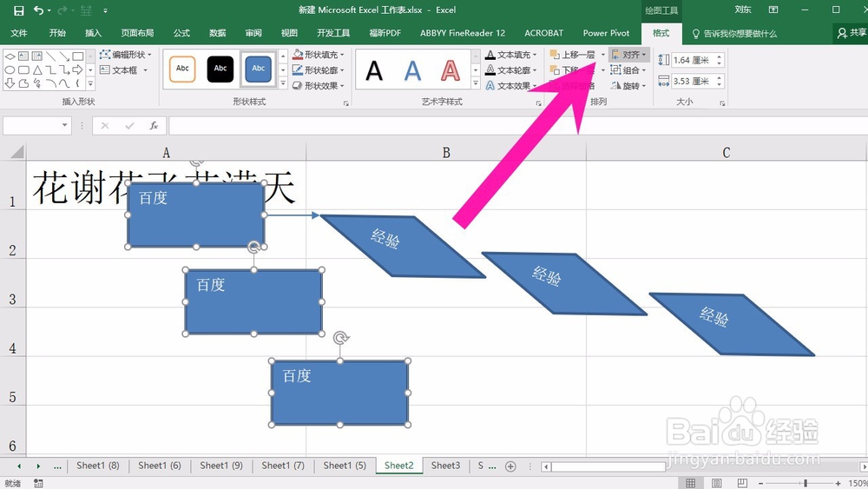Open 形状效果 (Shape Effects) menu
This screenshot has width=868, height=489.
pyautogui.click(x=319, y=86)
